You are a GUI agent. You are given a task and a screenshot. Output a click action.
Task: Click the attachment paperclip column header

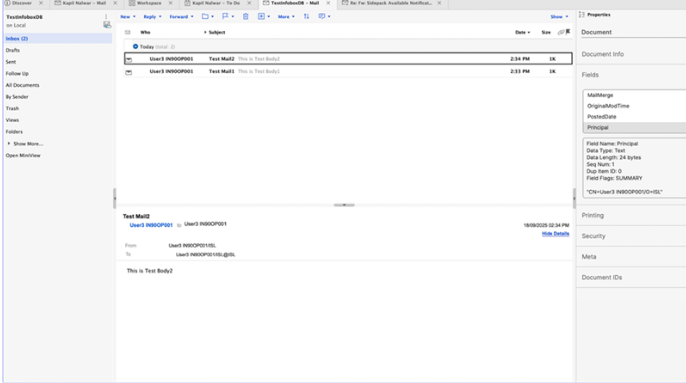click(x=561, y=32)
